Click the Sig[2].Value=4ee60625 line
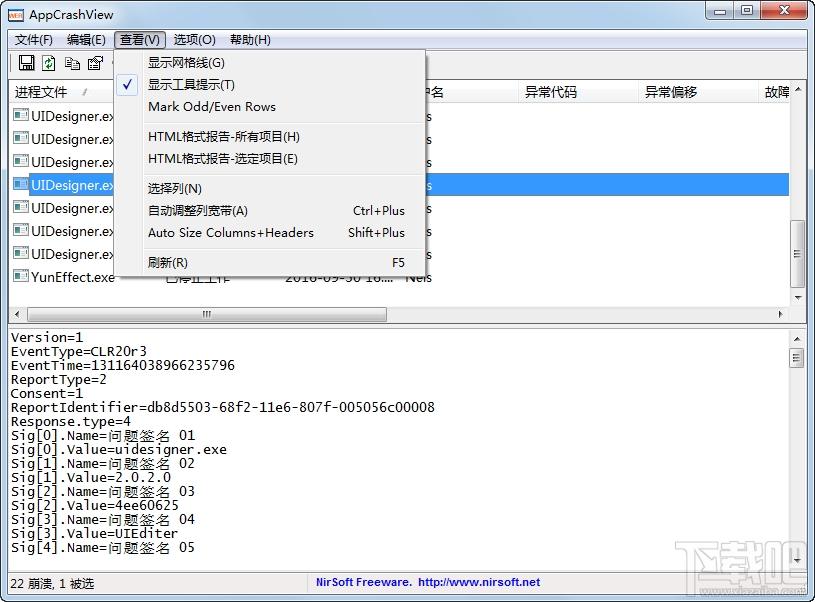The image size is (815, 602). tap(95, 505)
